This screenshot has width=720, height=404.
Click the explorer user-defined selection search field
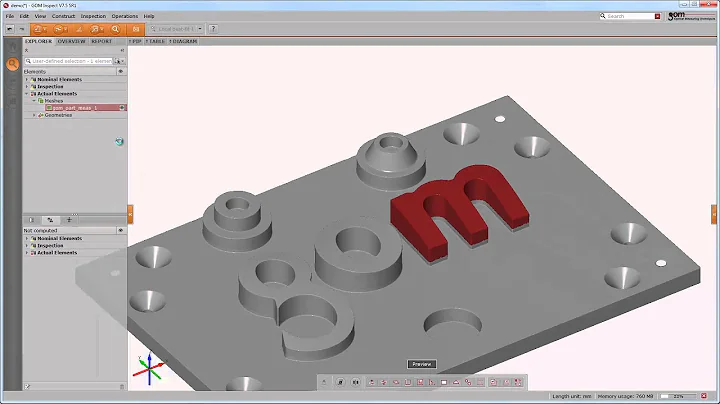(68, 61)
